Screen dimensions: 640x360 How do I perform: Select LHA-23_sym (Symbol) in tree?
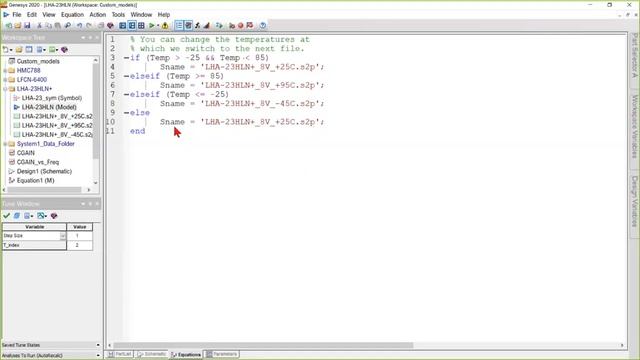(x=52, y=98)
